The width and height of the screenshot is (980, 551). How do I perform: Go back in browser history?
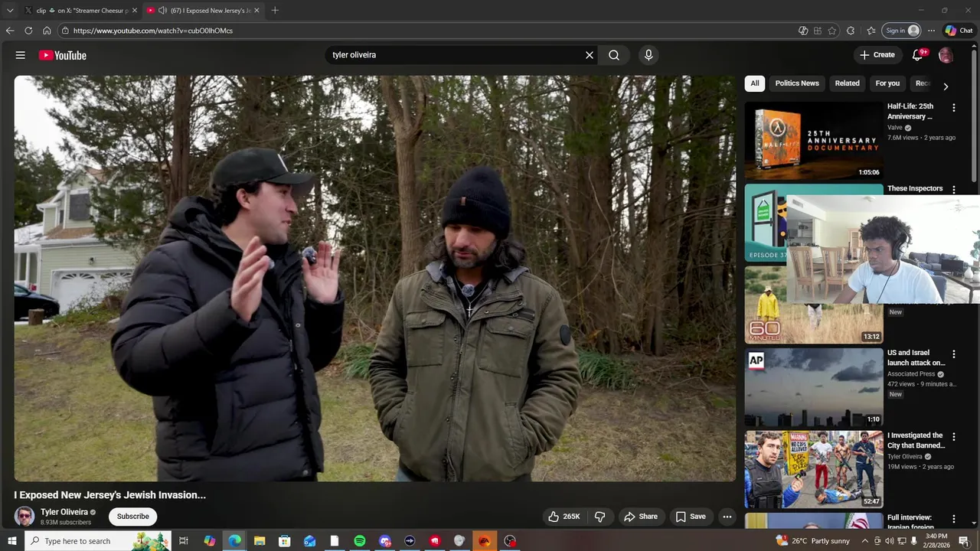point(10,31)
